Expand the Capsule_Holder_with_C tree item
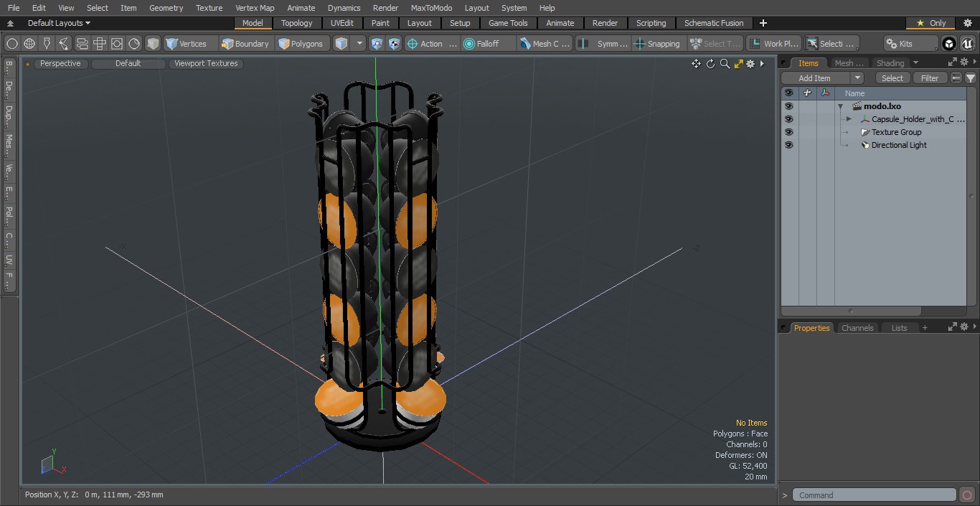Screen dimensions: 980x506 pyautogui.click(x=849, y=119)
